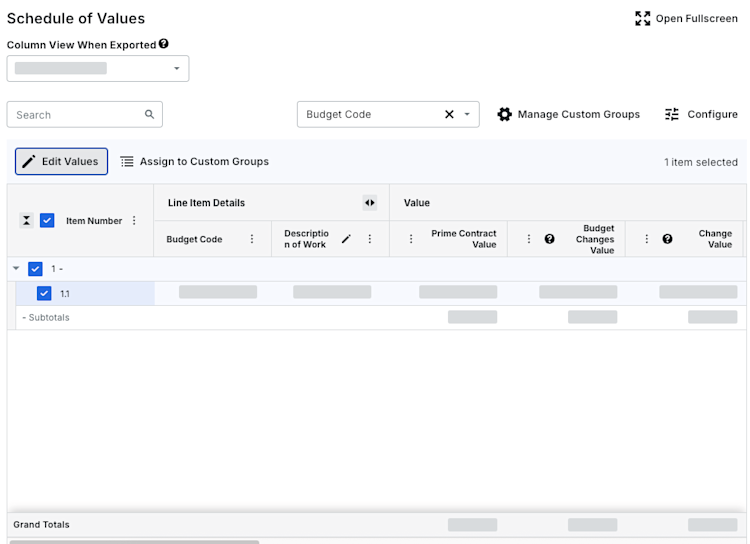Click the Manage Custom Groups gear icon
750x544 pixels.
(x=504, y=114)
